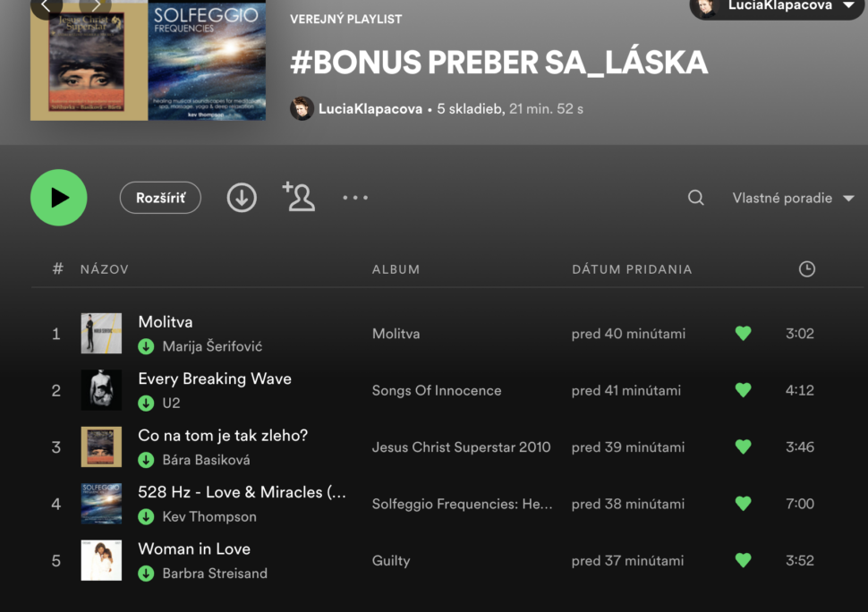Image resolution: width=868 pixels, height=612 pixels.
Task: Select the Jesus Christ Superstar track thumbnail
Action: pos(101,447)
